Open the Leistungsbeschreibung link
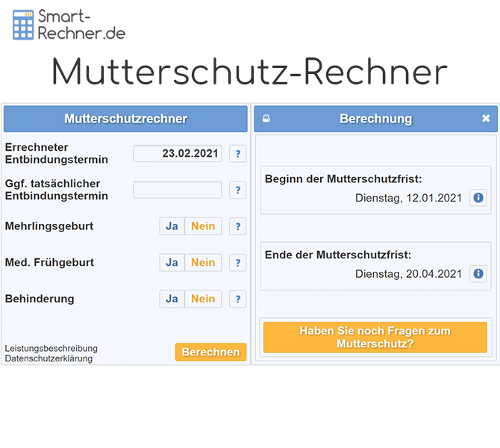 tap(51, 349)
